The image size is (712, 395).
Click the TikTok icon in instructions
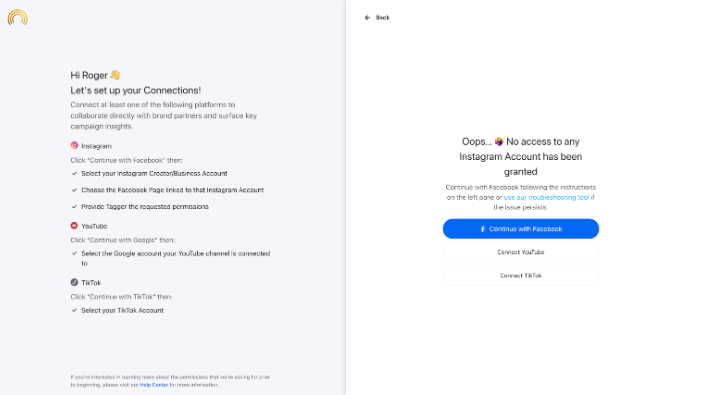(x=74, y=282)
